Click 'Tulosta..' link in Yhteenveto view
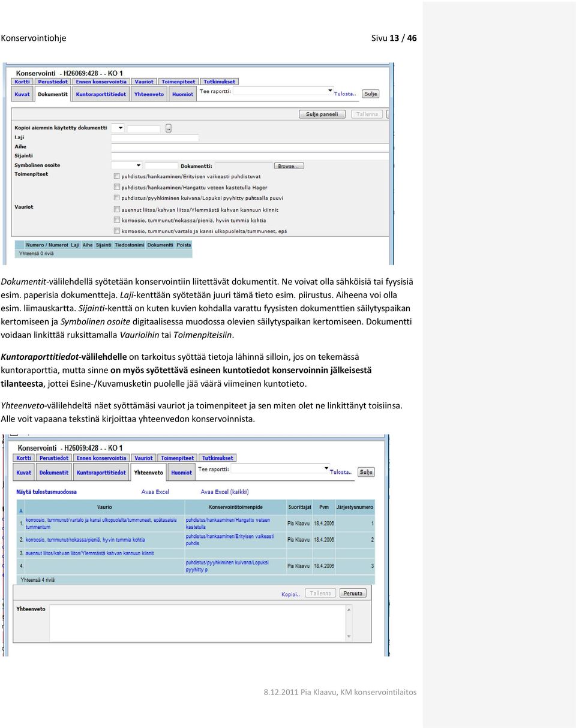The image size is (576, 728). [341, 472]
